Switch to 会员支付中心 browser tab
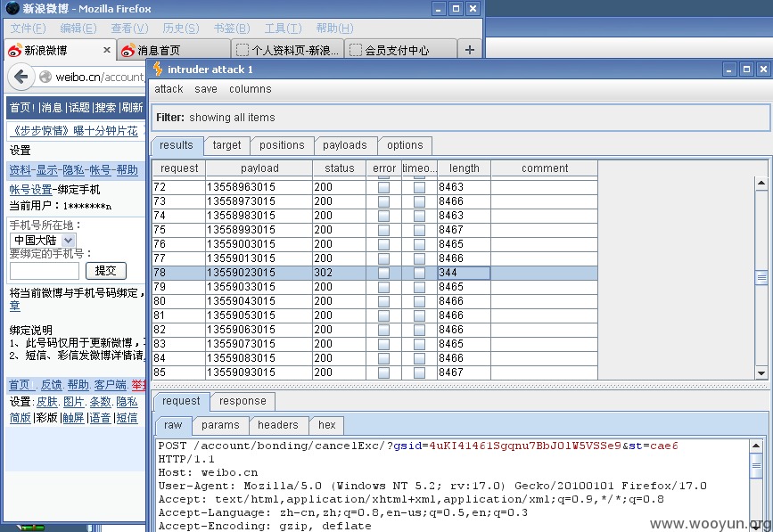This screenshot has width=773, height=532. tap(400, 50)
